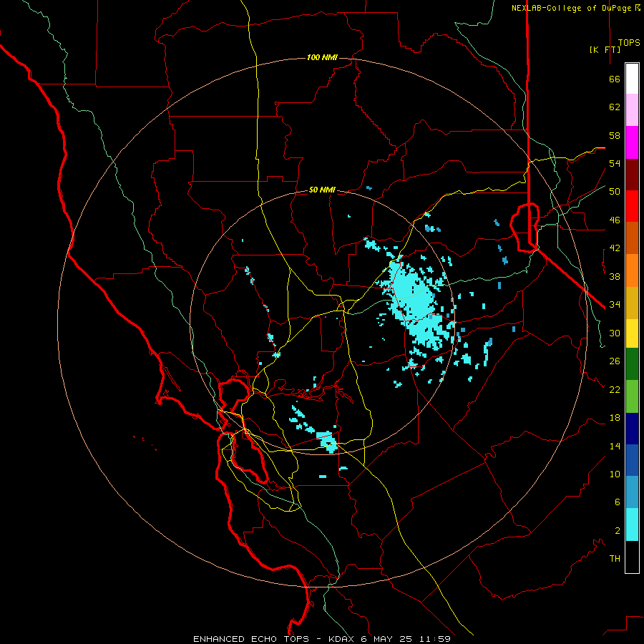
Task: Click the dark red (maroon) legend swatch
Action: pos(632,175)
